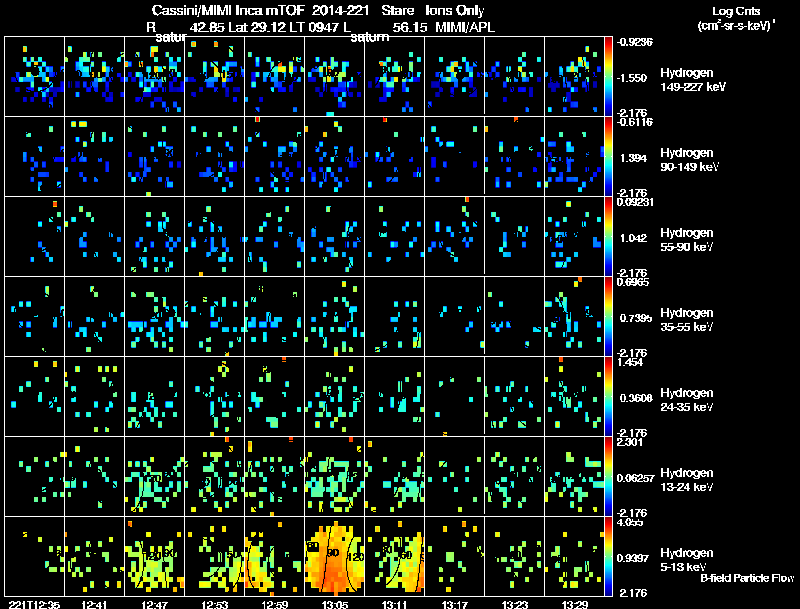The height and width of the screenshot is (609, 800).
Task: Click the '13:05' time axis label
Action: pyautogui.click(x=335, y=604)
